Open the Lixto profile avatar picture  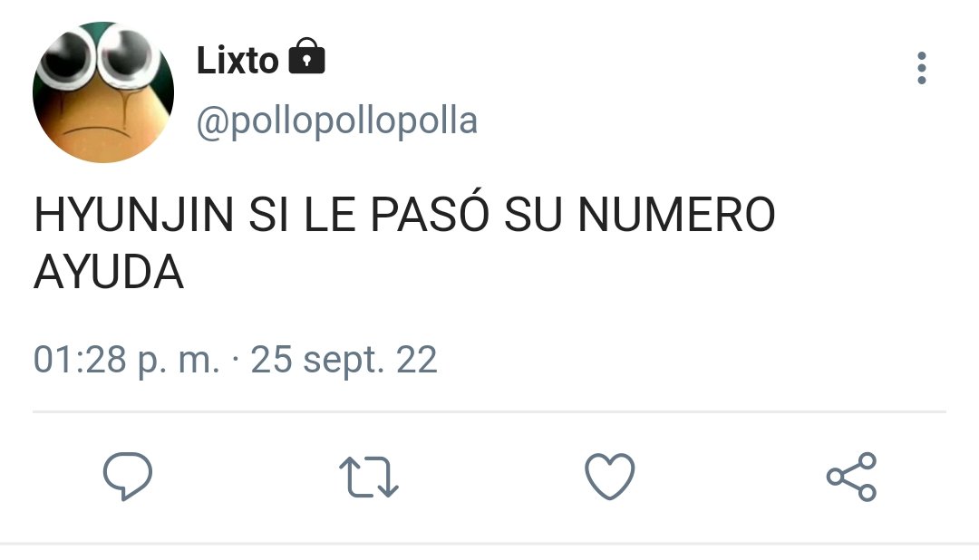[x=103, y=92]
